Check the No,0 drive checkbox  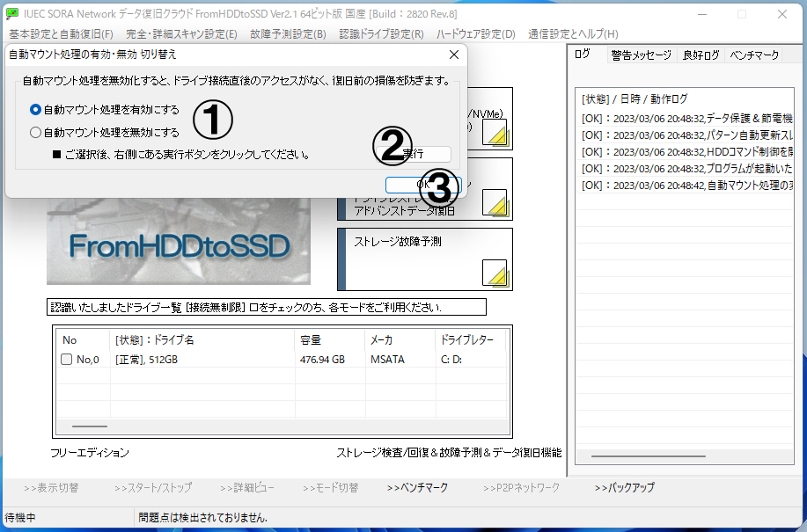tap(66, 360)
